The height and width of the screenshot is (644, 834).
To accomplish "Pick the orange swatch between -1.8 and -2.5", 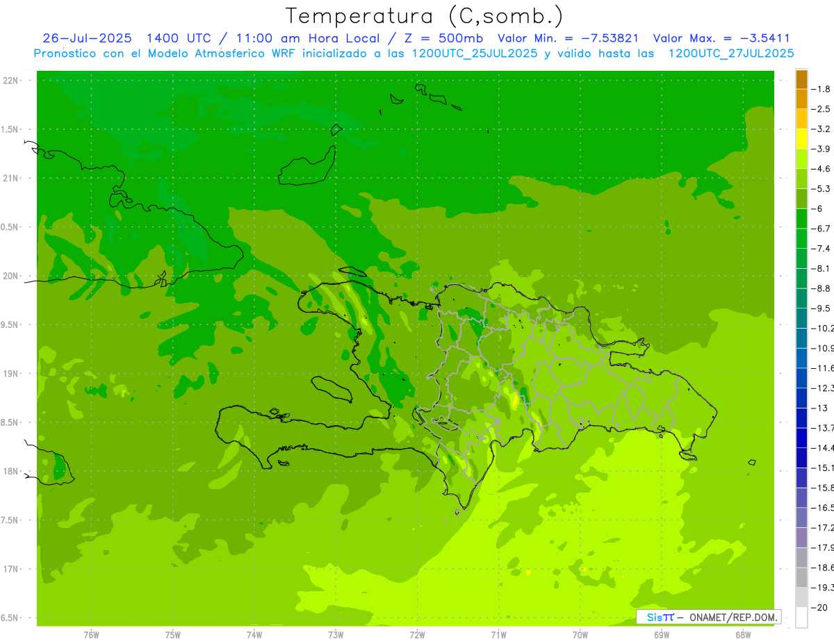I will [x=801, y=99].
